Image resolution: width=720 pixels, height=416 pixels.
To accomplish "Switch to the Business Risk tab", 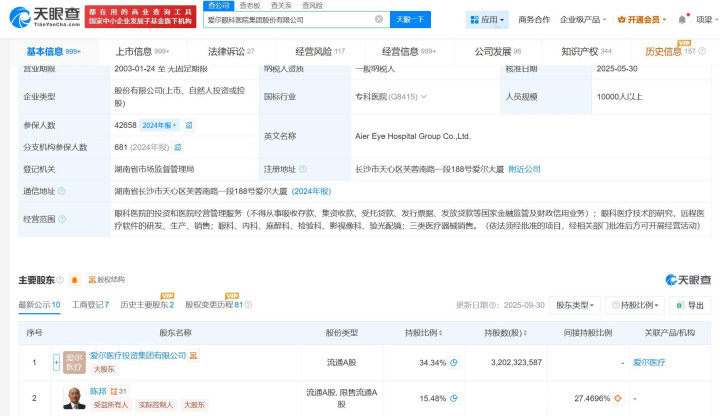I will pos(320,51).
